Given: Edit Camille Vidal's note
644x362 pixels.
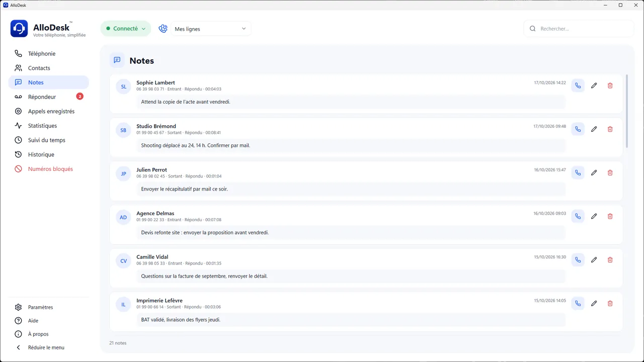Looking at the screenshot, I should (x=594, y=260).
